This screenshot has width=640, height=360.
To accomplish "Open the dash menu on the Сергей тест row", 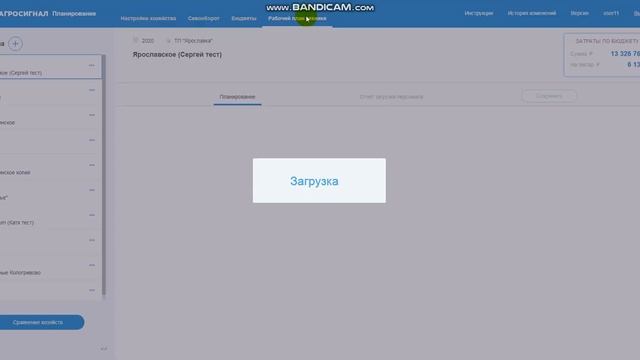I will [x=91, y=65].
